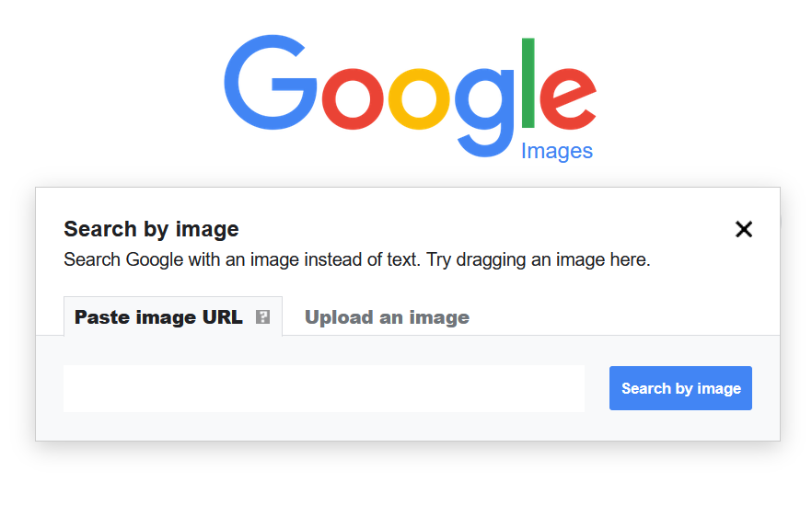This screenshot has width=812, height=505.
Task: Click the help icon beside Paste image URL
Action: [x=262, y=317]
